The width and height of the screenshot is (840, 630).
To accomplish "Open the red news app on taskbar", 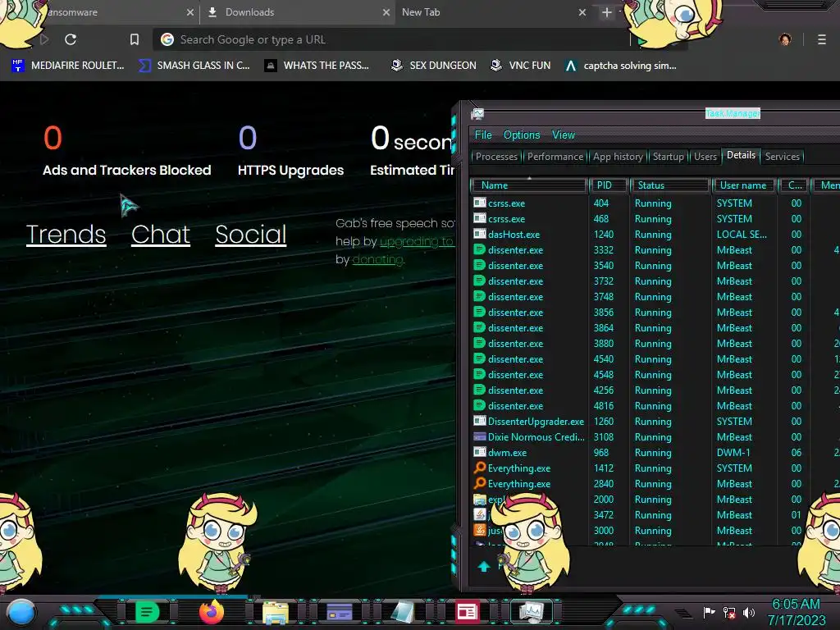I will (467, 612).
